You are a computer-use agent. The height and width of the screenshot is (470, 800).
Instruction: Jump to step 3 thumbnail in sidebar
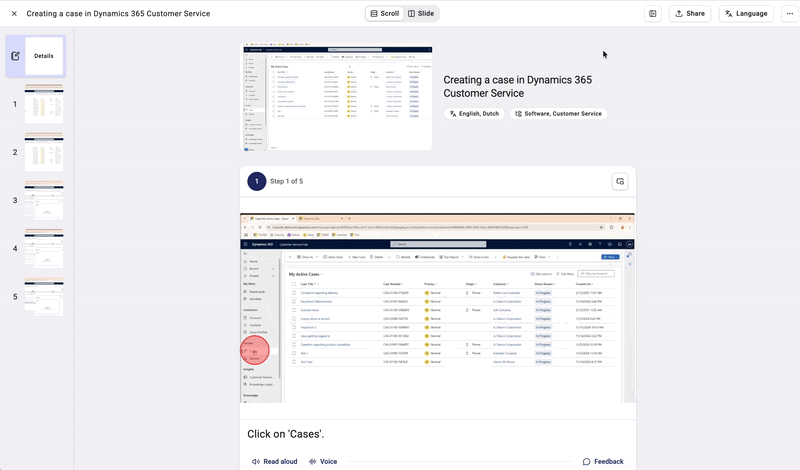click(44, 200)
